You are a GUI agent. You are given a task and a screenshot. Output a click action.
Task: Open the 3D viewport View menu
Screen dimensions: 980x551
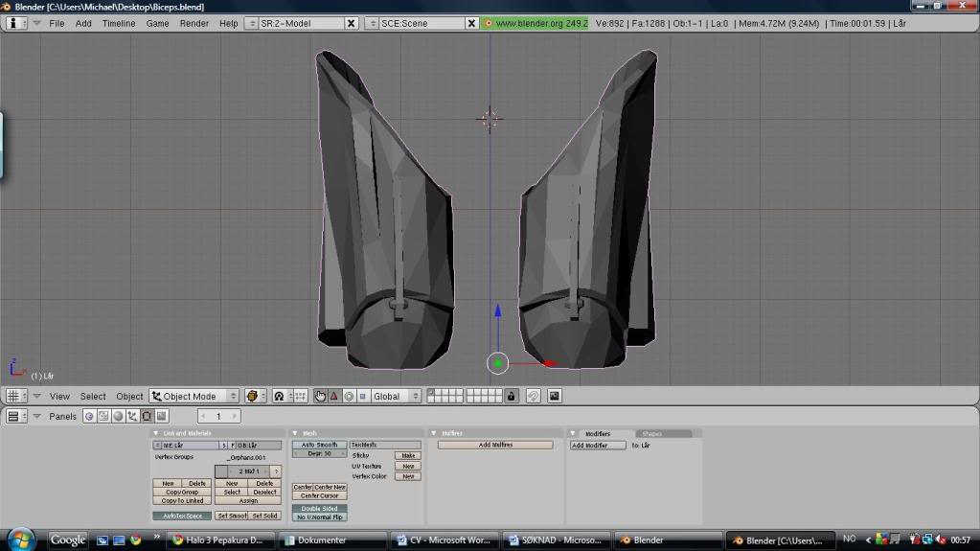pyautogui.click(x=59, y=396)
